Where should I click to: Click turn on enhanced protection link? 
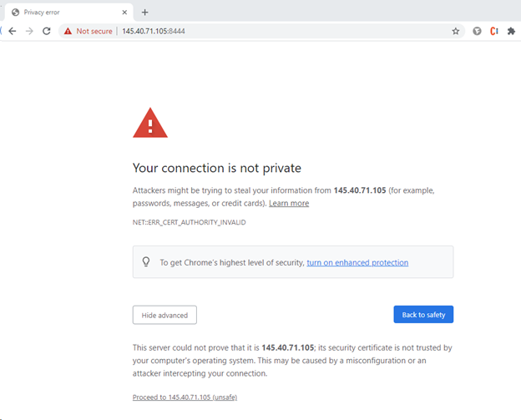(x=357, y=262)
